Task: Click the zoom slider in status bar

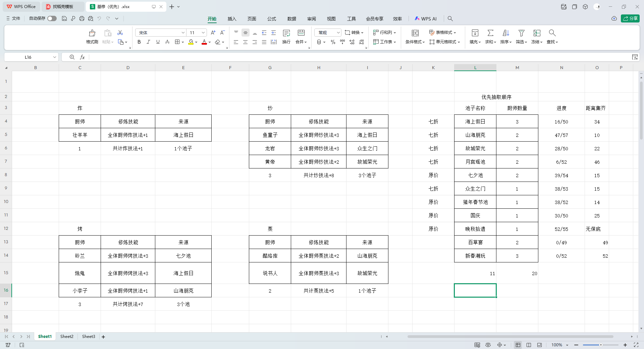Action: [x=600, y=345]
